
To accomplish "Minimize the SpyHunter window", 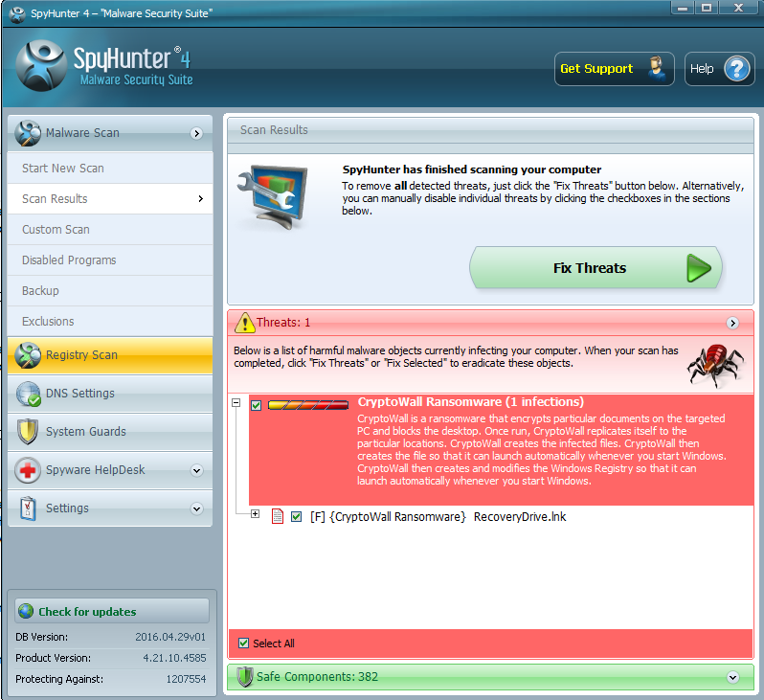I will (682, 8).
